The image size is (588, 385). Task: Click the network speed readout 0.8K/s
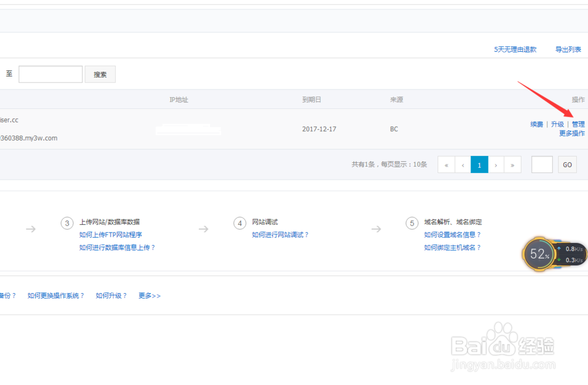coord(574,249)
